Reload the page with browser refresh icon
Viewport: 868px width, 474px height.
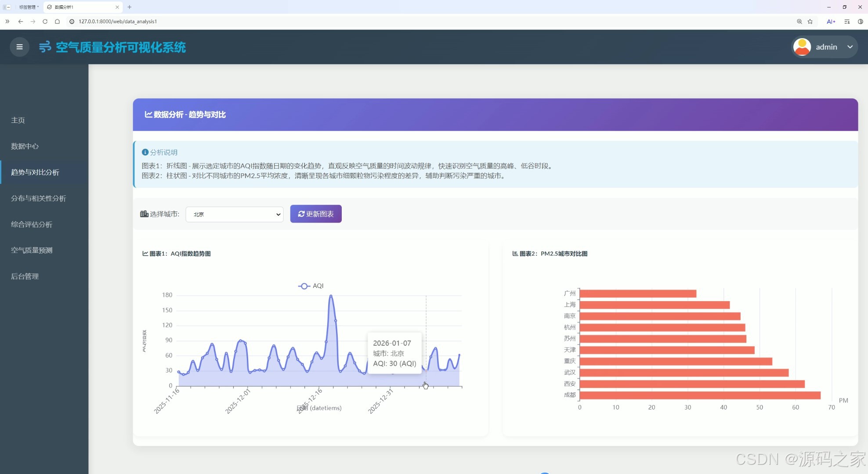[45, 22]
